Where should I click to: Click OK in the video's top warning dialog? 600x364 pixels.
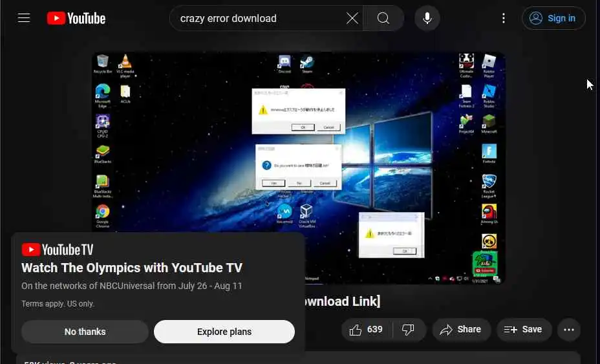point(303,127)
